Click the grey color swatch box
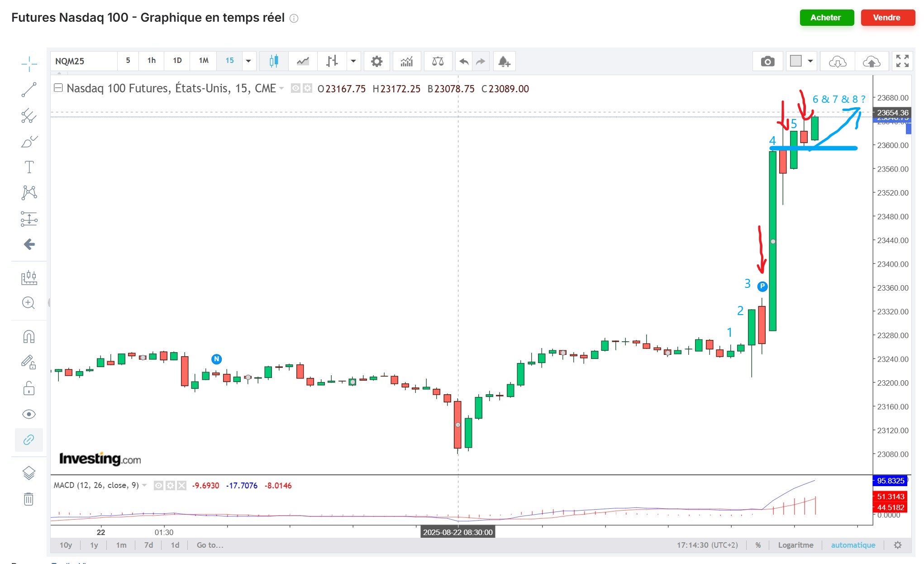Screen dimensions: 924x564 tap(795, 61)
